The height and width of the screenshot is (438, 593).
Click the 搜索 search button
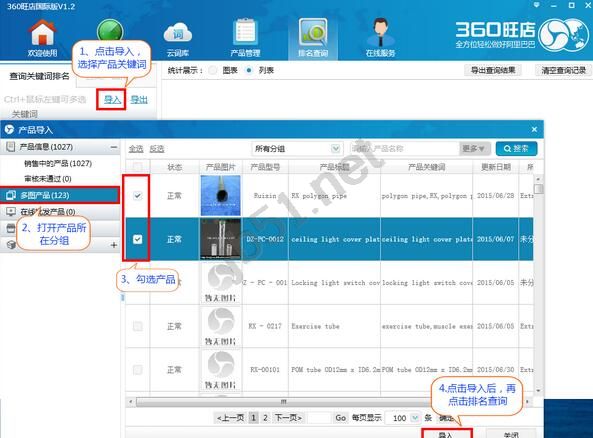click(516, 149)
